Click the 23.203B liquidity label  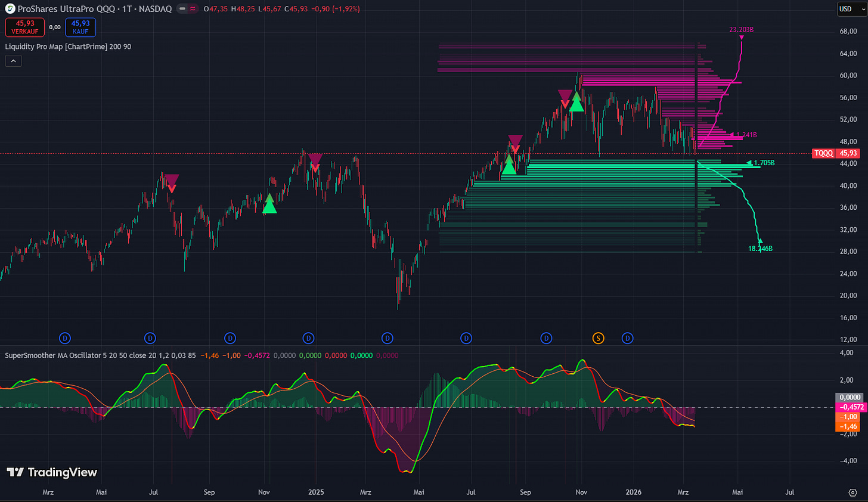pos(742,30)
